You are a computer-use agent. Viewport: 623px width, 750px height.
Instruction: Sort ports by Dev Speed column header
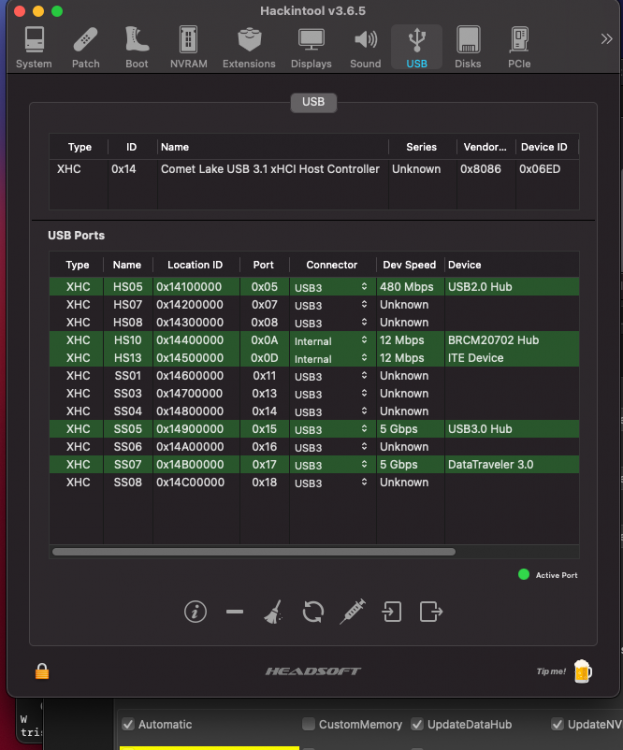pos(410,265)
